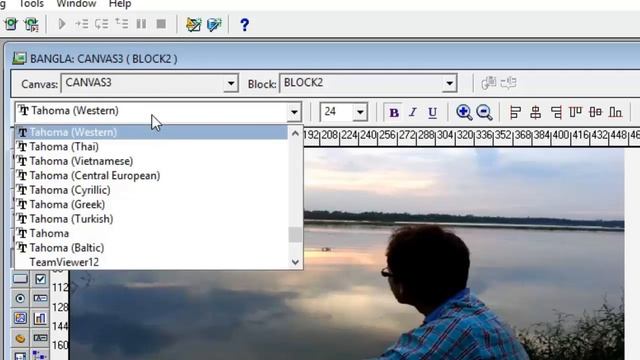640x360 pixels.
Task: Select the Chart Item tool in palette
Action: 40,318
